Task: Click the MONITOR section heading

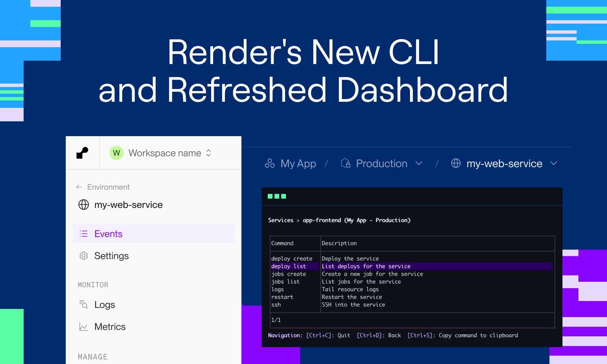Action: point(93,285)
